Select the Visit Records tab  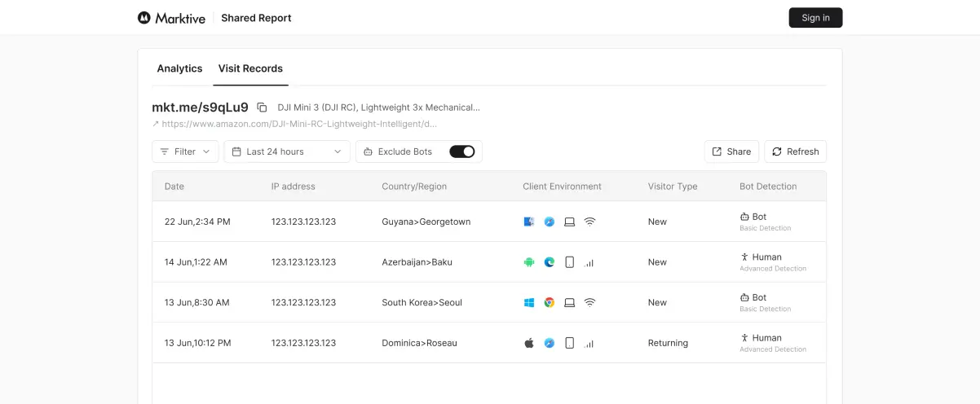250,68
